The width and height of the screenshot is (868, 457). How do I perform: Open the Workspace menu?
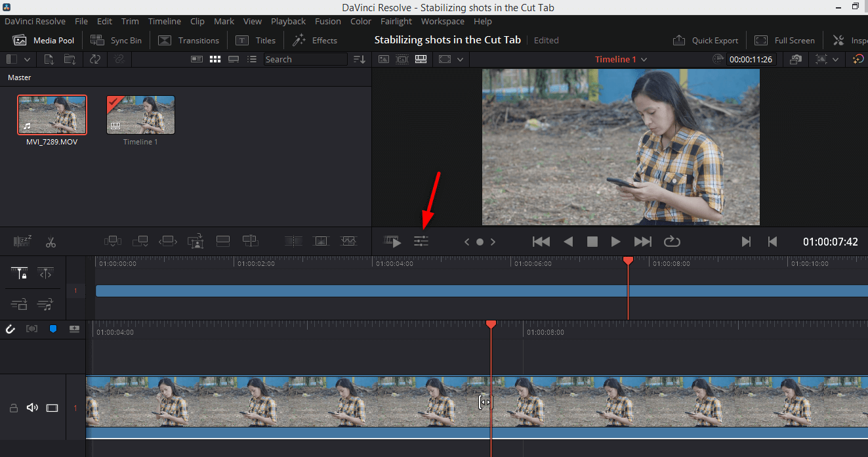pyautogui.click(x=443, y=21)
